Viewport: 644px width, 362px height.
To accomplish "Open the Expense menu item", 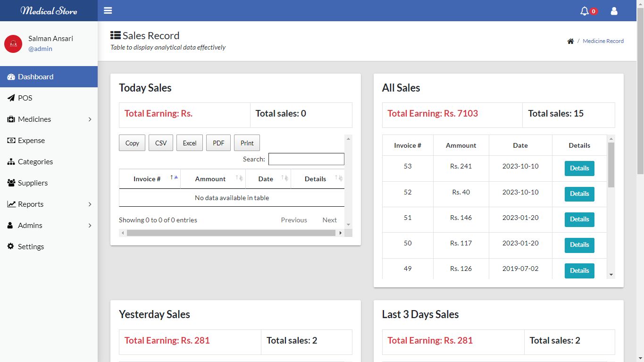I will pos(31,141).
